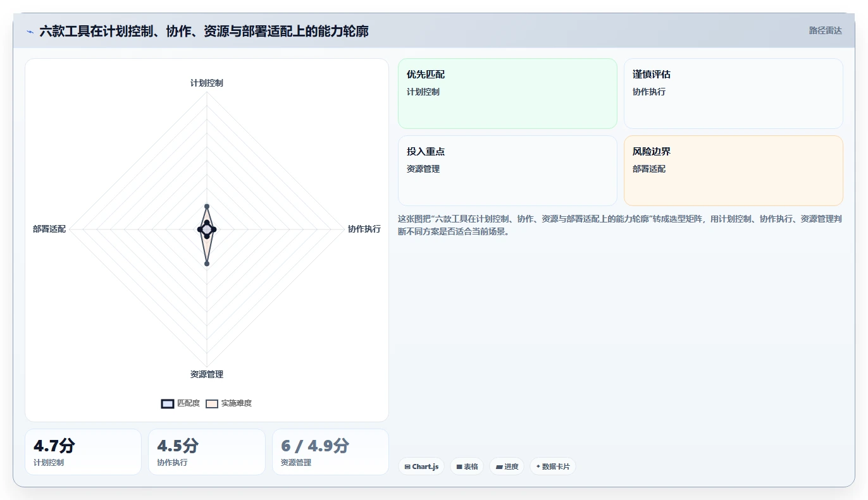Open the 优先匹配 card

(x=507, y=94)
